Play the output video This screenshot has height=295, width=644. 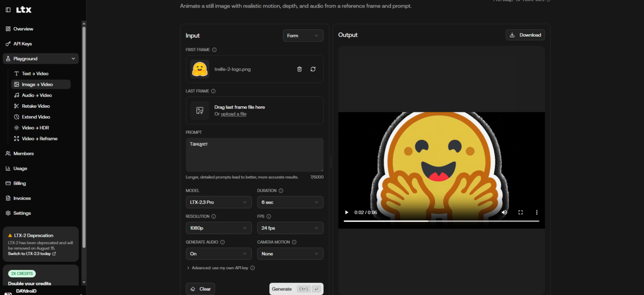tap(347, 212)
